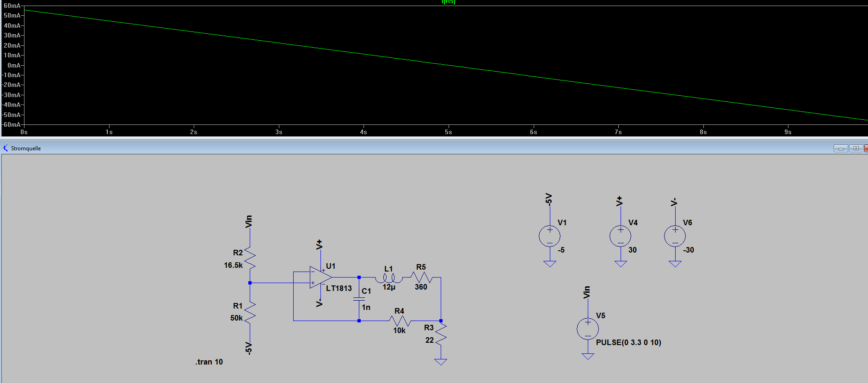Click the -5 value of V1

(x=561, y=250)
